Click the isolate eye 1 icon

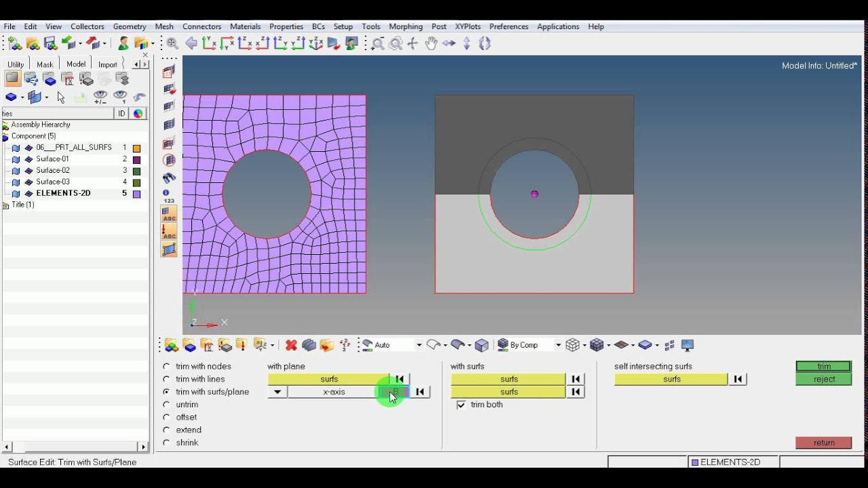(x=120, y=98)
